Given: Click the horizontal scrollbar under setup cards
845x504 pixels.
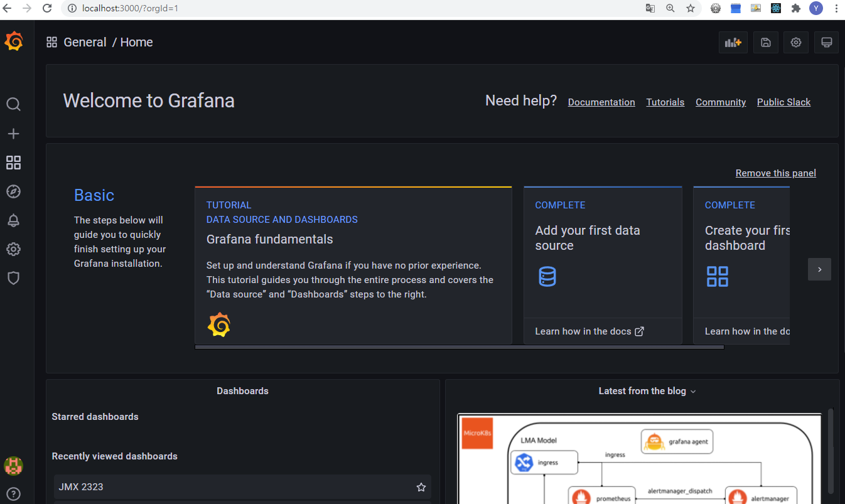Looking at the screenshot, I should (460, 347).
